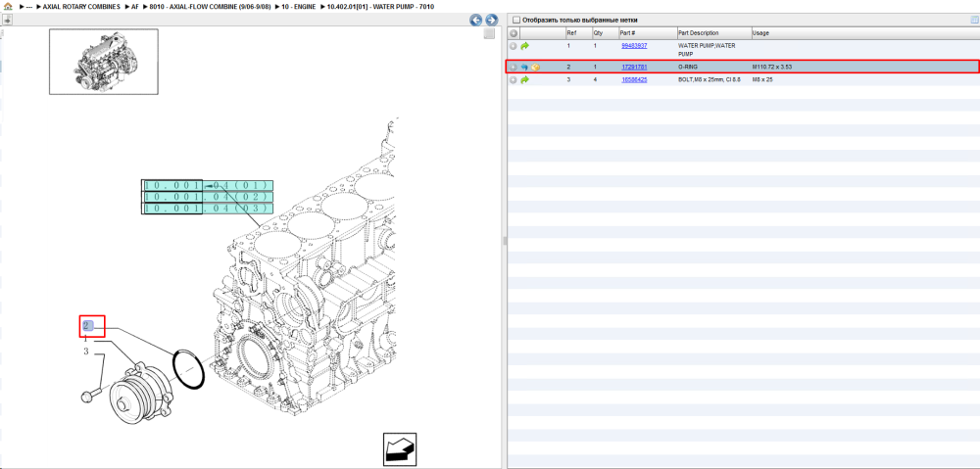Click yellow package icon in O-RING row
980x469 pixels.
click(x=536, y=67)
